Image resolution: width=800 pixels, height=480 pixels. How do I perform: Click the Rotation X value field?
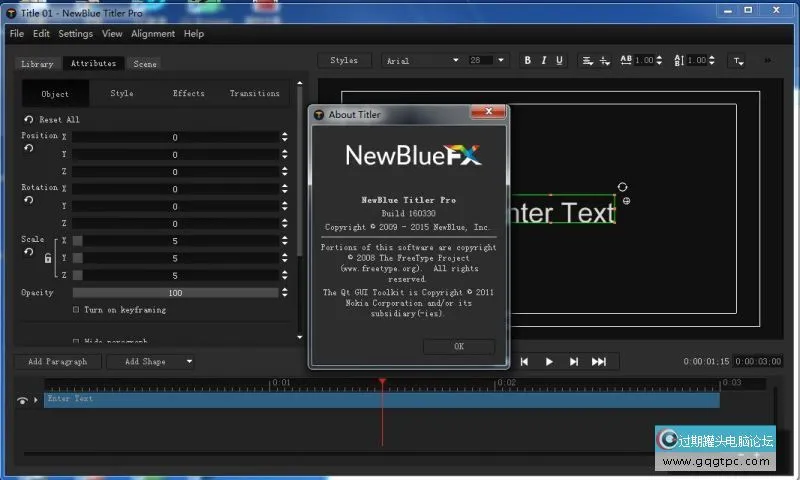(175, 189)
